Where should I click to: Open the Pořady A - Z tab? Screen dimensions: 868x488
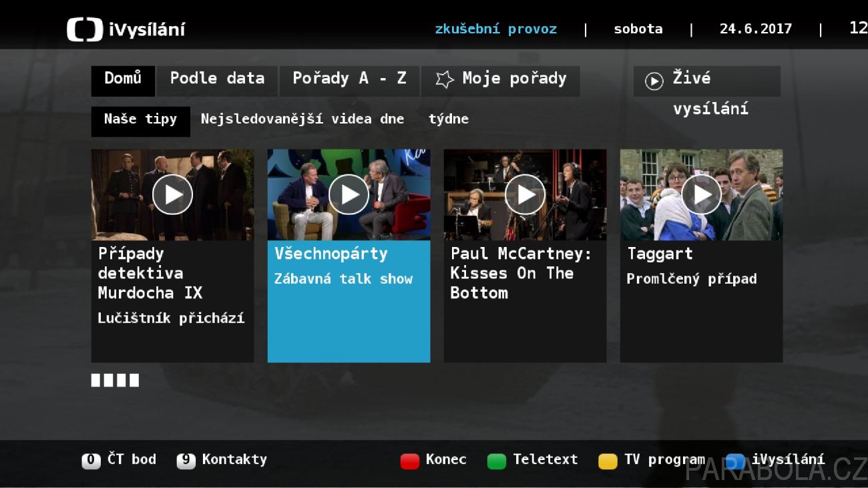349,81
